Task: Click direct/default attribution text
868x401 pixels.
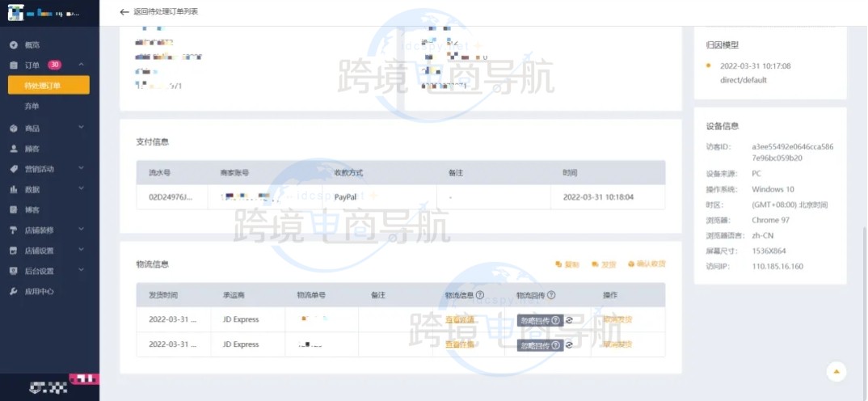Action: 744,80
